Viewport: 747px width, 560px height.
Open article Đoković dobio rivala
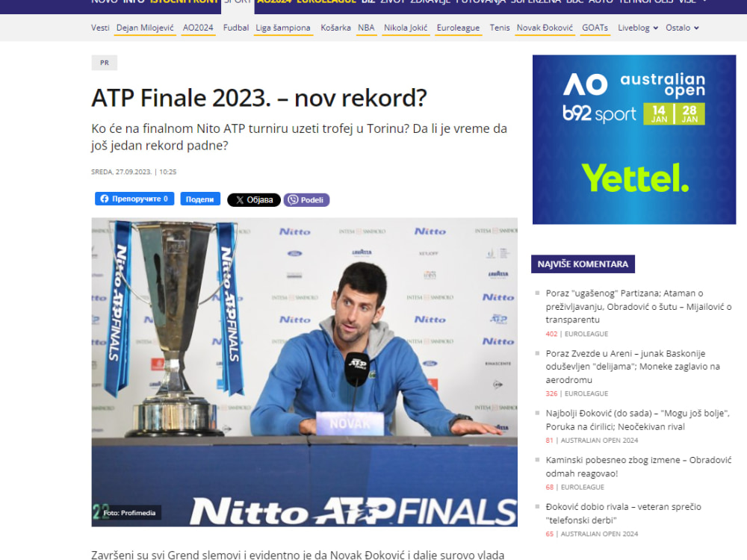623,513
